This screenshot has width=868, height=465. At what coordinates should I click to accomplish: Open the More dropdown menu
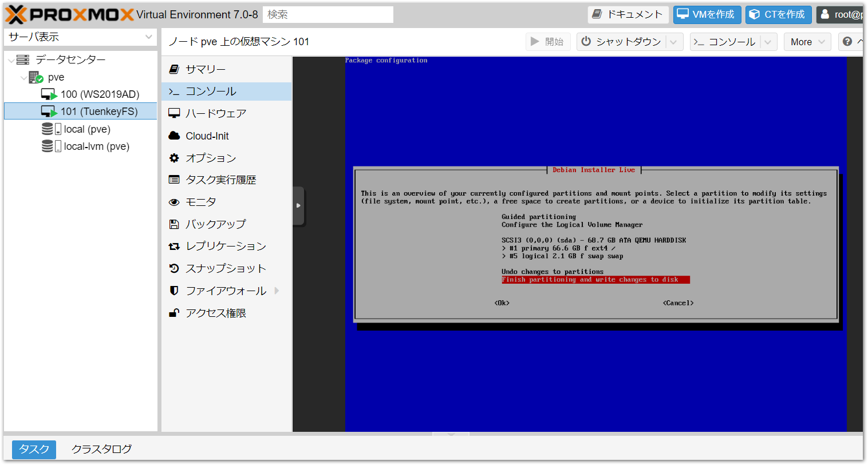[x=807, y=42]
